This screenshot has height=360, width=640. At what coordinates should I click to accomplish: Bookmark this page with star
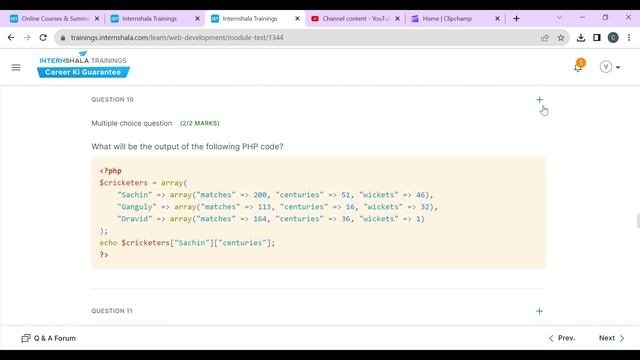[561, 38]
